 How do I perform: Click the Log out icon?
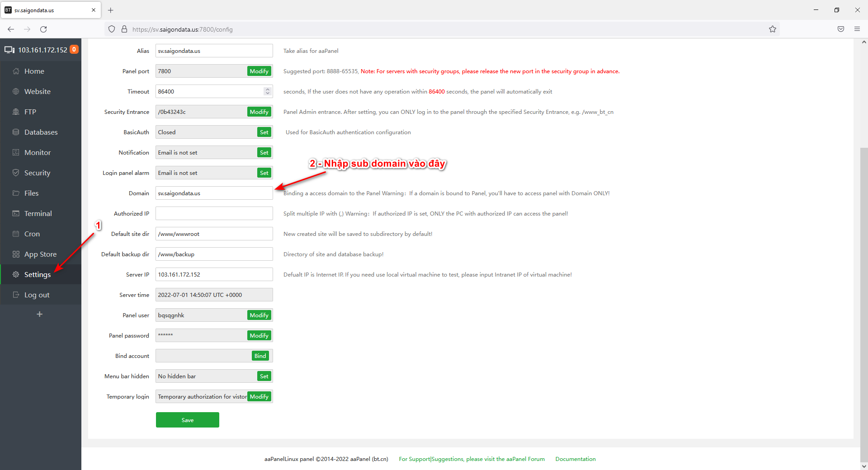tap(16, 295)
